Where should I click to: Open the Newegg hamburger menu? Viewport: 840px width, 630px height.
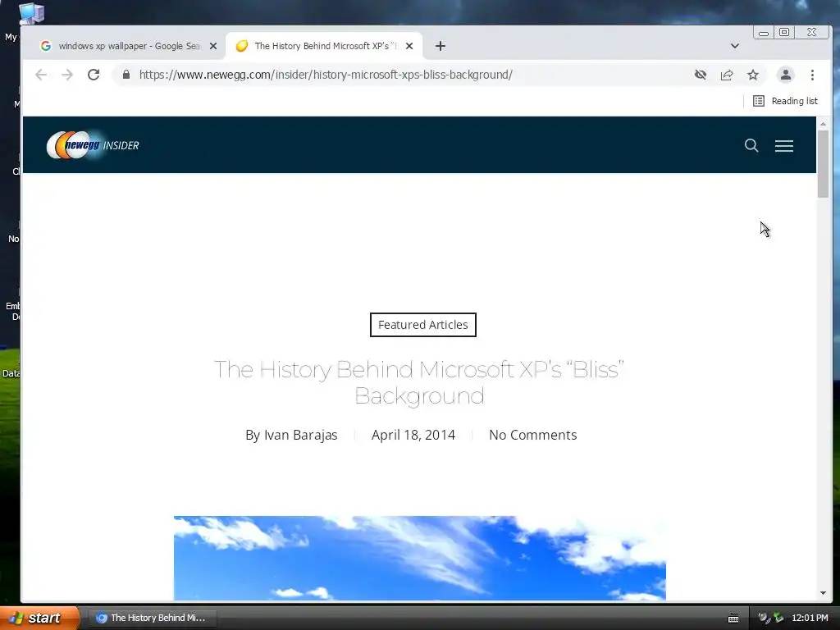783,146
